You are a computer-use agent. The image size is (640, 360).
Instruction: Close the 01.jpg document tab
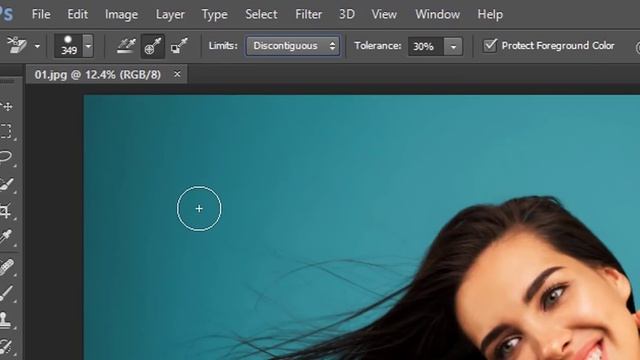click(177, 74)
